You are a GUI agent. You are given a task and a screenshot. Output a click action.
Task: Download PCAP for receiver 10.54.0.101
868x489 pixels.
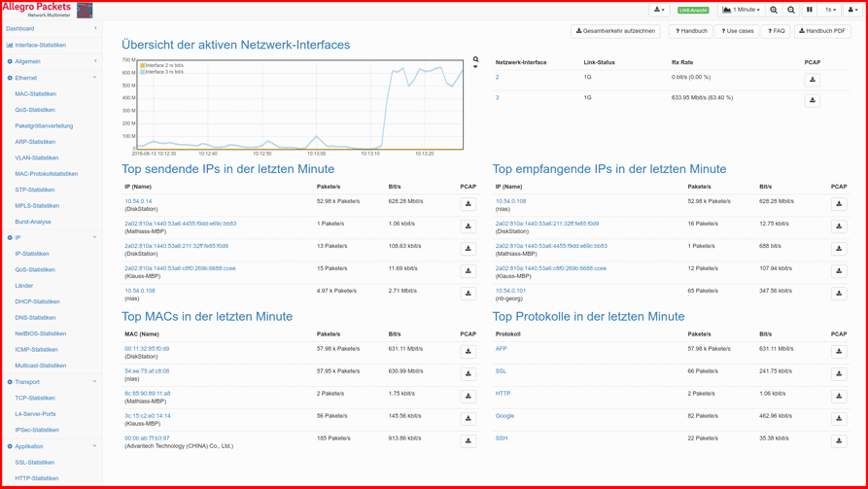coord(839,293)
